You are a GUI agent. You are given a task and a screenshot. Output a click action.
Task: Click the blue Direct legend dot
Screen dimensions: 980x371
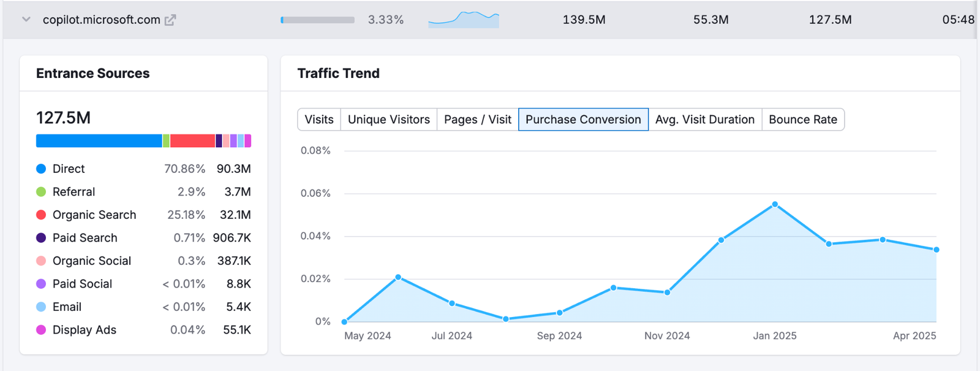coord(41,169)
